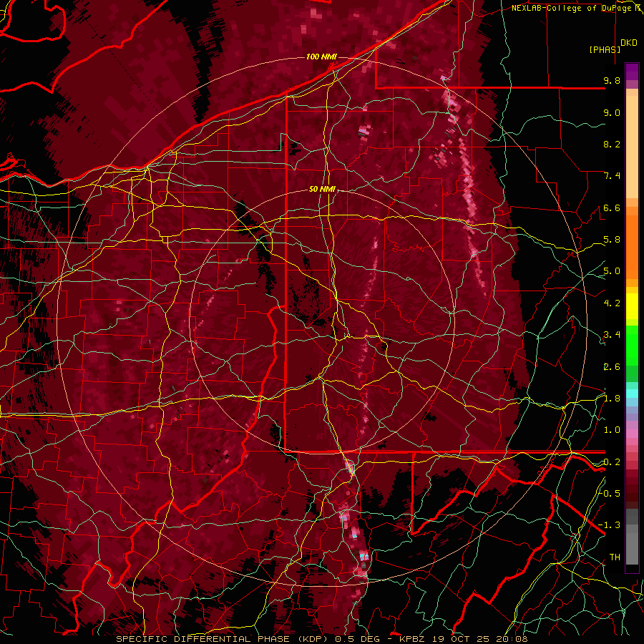Click the 50 NMI range ring label

pos(322,190)
